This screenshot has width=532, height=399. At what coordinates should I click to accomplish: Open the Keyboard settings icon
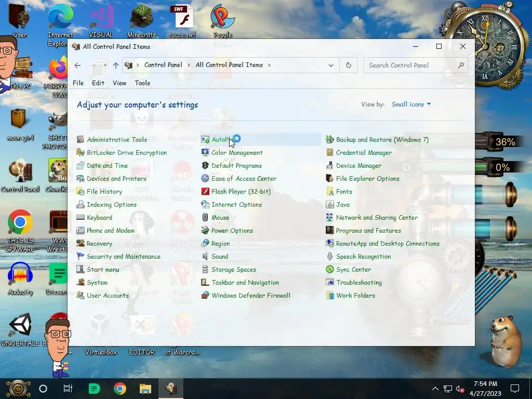pyautogui.click(x=81, y=218)
